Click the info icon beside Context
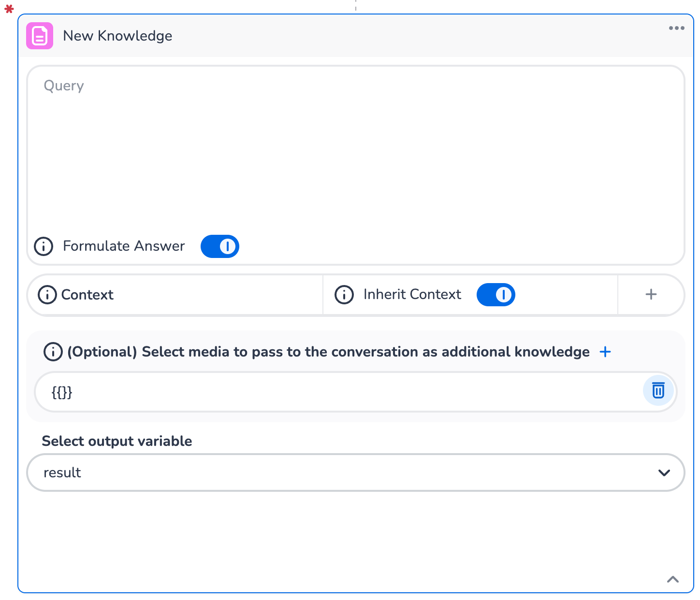This screenshot has height=600, width=700. tap(47, 295)
